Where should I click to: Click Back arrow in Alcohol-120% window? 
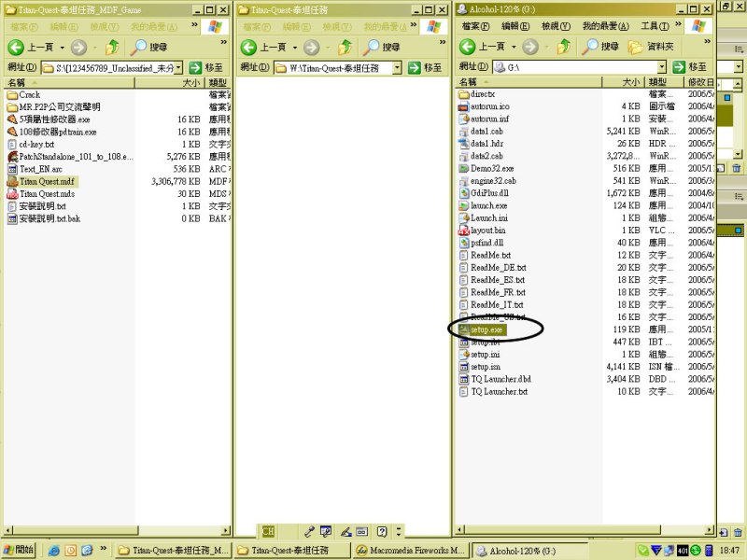(x=467, y=47)
